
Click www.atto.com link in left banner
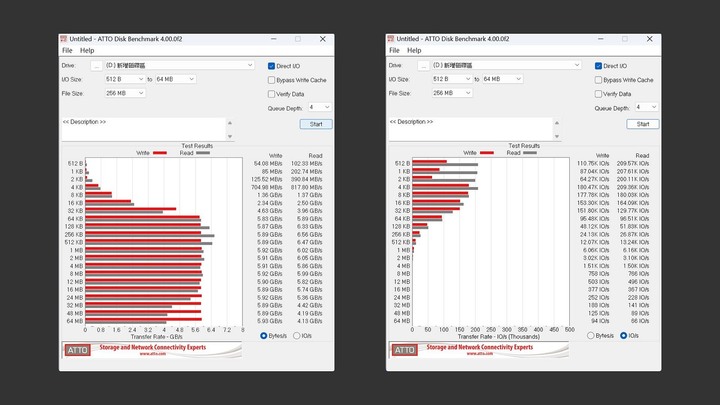[152, 354]
